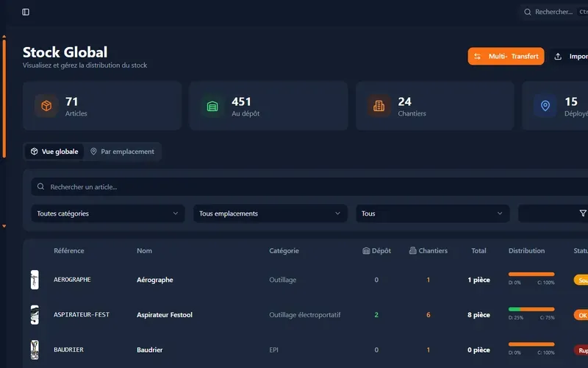Sort by the Distribution column header
588x368 pixels.
pyautogui.click(x=526, y=250)
